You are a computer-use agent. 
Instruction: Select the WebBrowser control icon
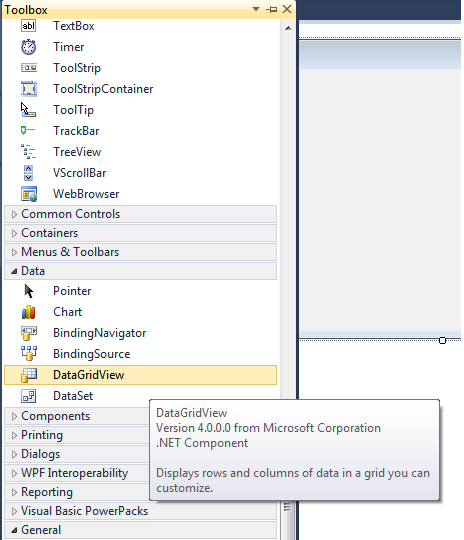(x=29, y=194)
